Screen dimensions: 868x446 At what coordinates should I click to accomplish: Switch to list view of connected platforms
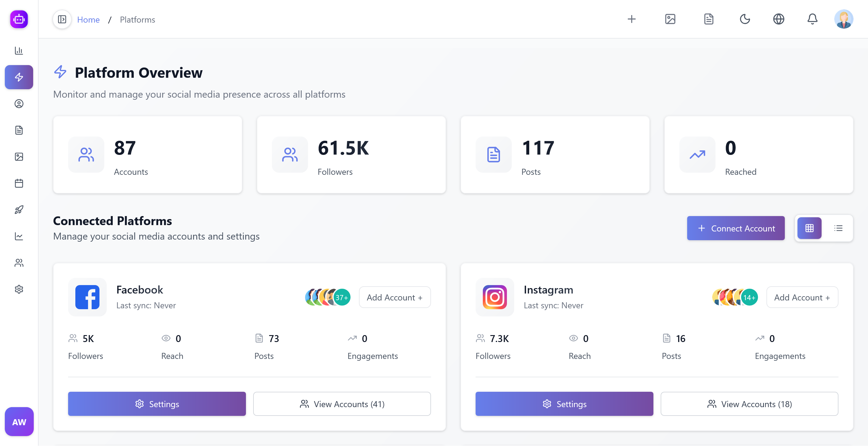coord(838,228)
